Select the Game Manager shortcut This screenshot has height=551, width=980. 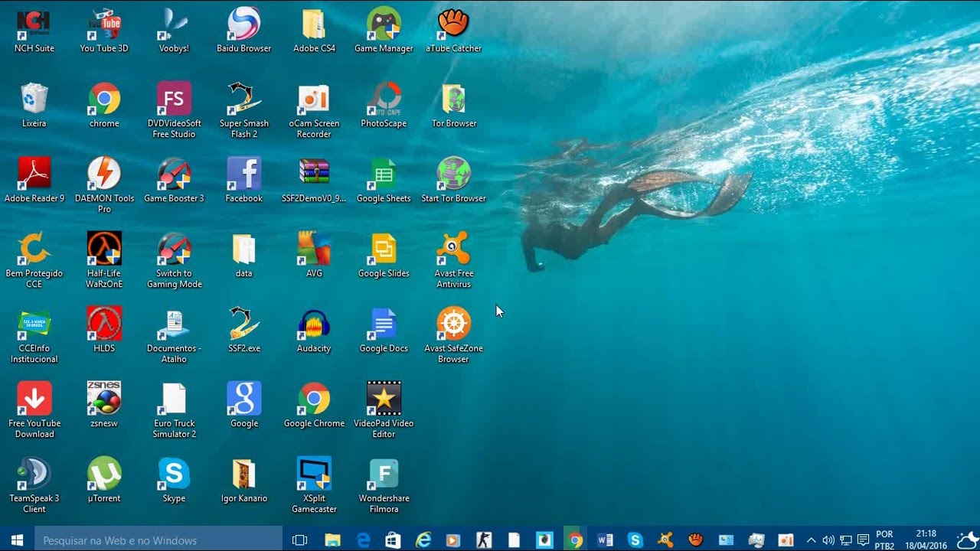tap(384, 31)
